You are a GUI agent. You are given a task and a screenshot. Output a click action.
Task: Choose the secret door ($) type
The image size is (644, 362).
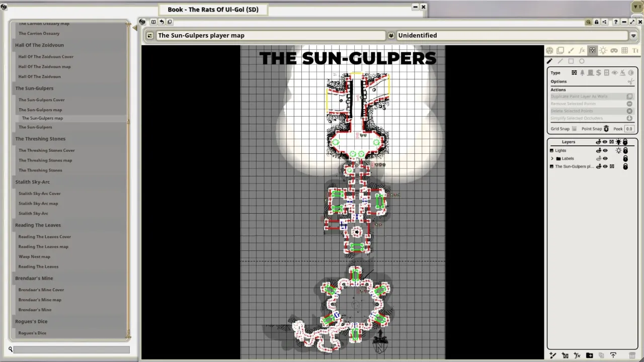599,73
